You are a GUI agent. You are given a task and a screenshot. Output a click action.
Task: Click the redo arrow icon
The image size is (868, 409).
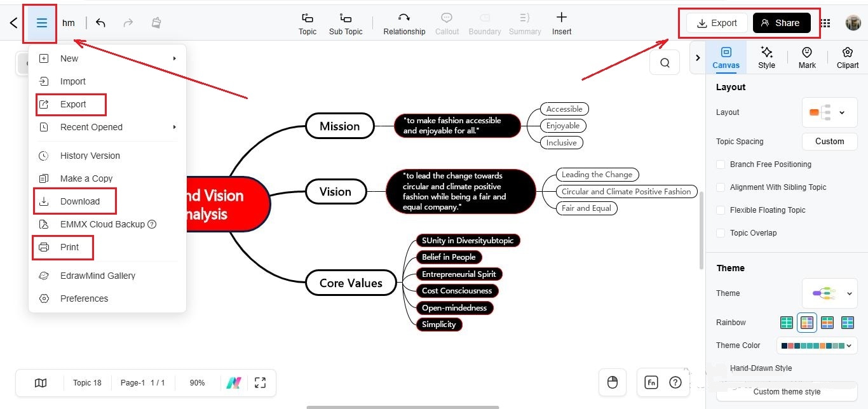tap(128, 23)
